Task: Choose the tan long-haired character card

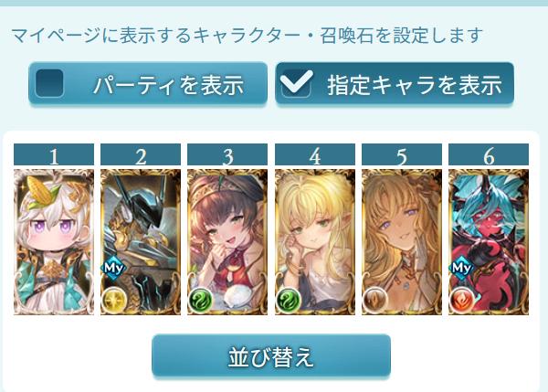Action: click(x=402, y=241)
